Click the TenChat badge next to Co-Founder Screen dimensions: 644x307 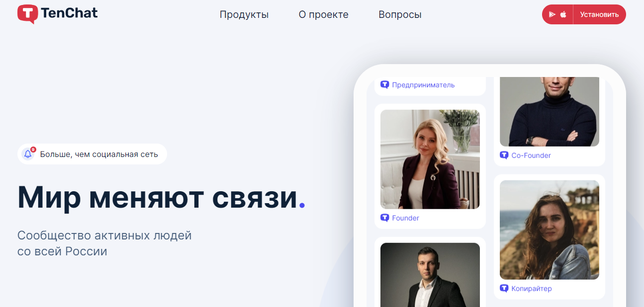coord(504,155)
